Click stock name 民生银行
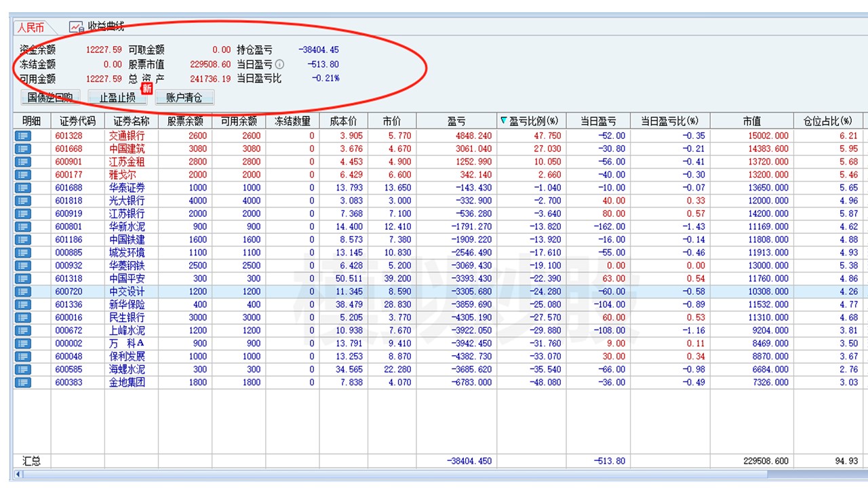This screenshot has height=488, width=868. click(x=127, y=317)
